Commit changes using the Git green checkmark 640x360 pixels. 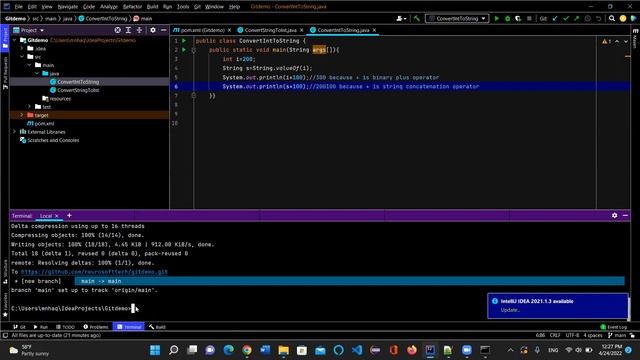coord(566,18)
